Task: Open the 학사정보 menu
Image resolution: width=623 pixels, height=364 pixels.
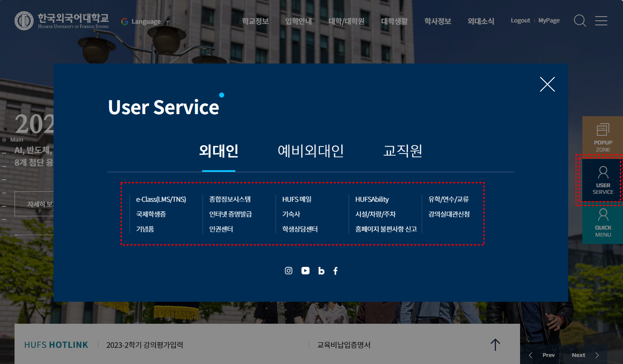Action: click(x=437, y=21)
